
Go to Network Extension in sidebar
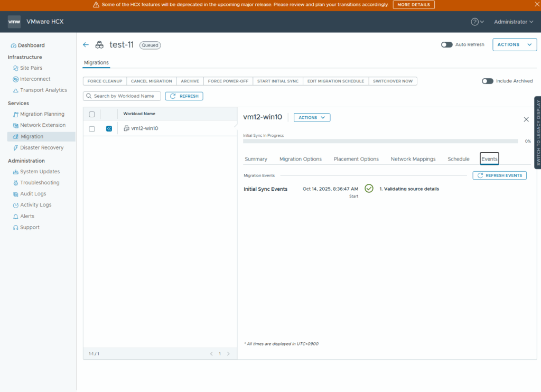pyautogui.click(x=42, y=125)
